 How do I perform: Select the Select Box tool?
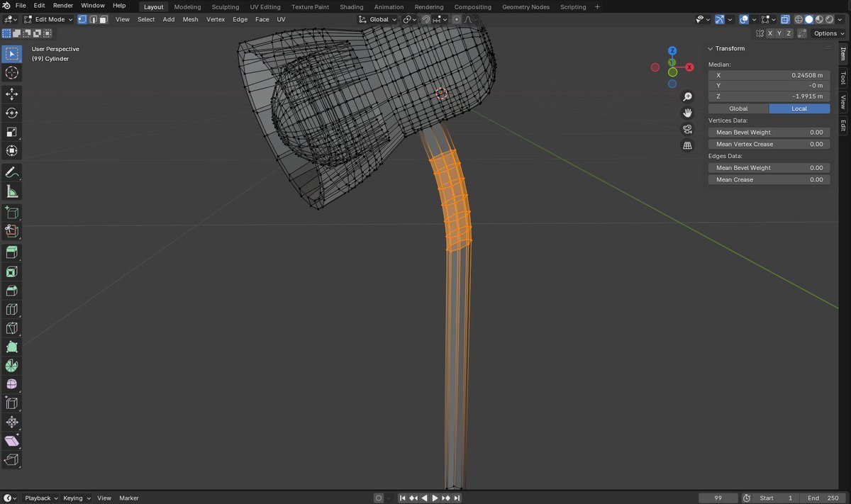tap(11, 54)
